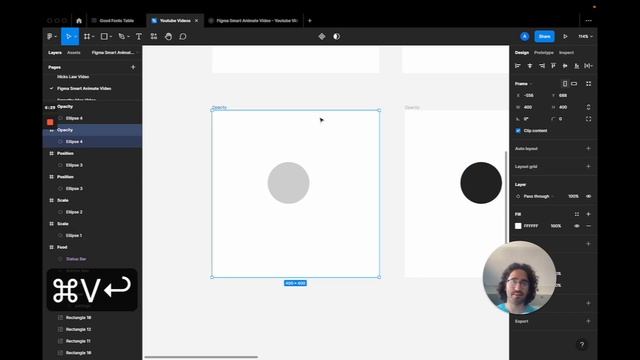Click the Align bottom icon

[x=577, y=66]
